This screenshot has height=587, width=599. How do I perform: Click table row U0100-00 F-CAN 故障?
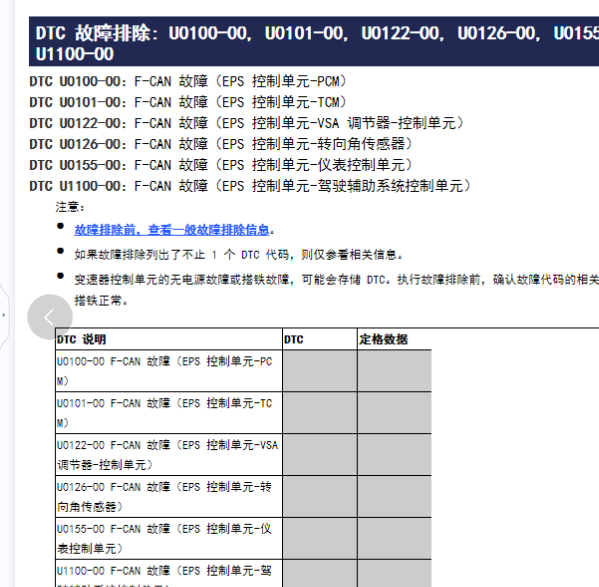point(169,371)
